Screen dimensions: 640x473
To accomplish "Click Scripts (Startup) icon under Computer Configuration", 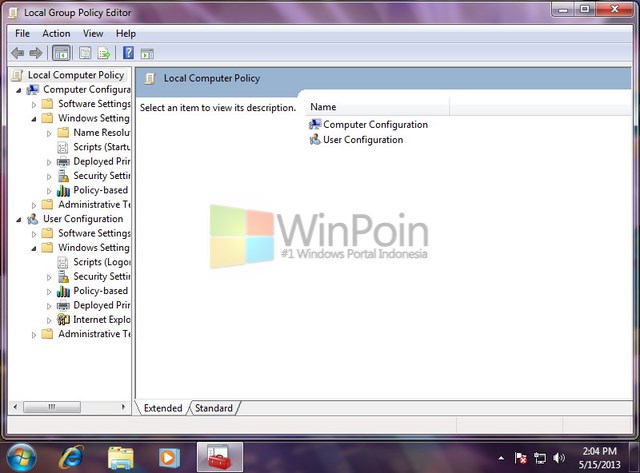I will (63, 147).
